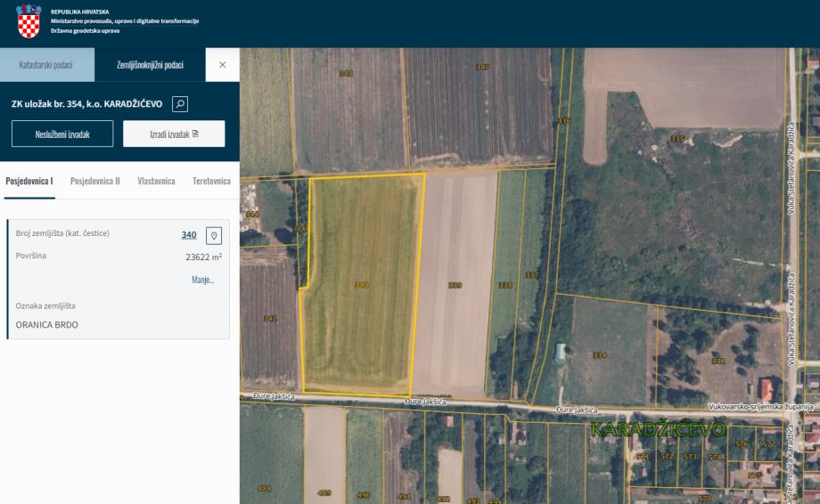Click parcel 335 on the map

click(677, 139)
